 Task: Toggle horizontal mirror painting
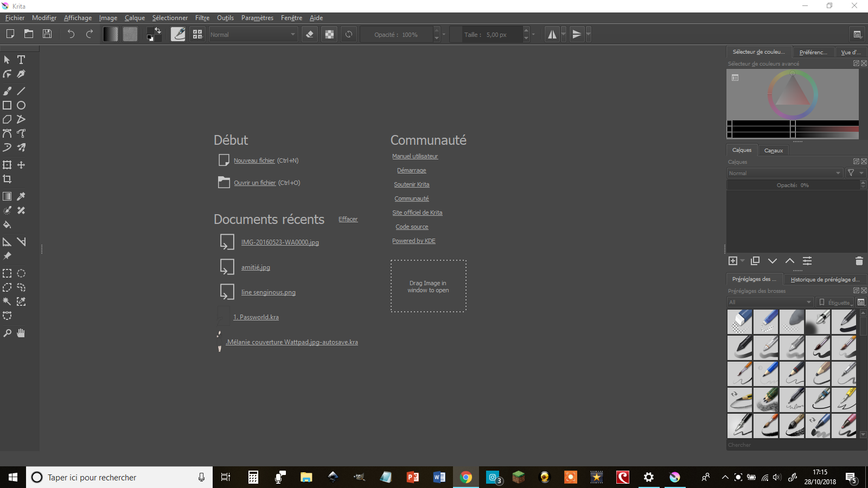552,34
